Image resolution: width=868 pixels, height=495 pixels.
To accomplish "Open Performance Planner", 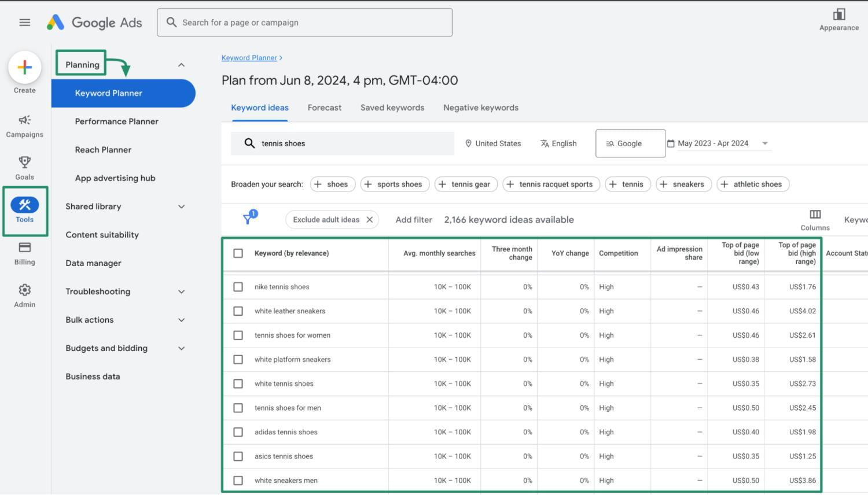I will point(116,121).
